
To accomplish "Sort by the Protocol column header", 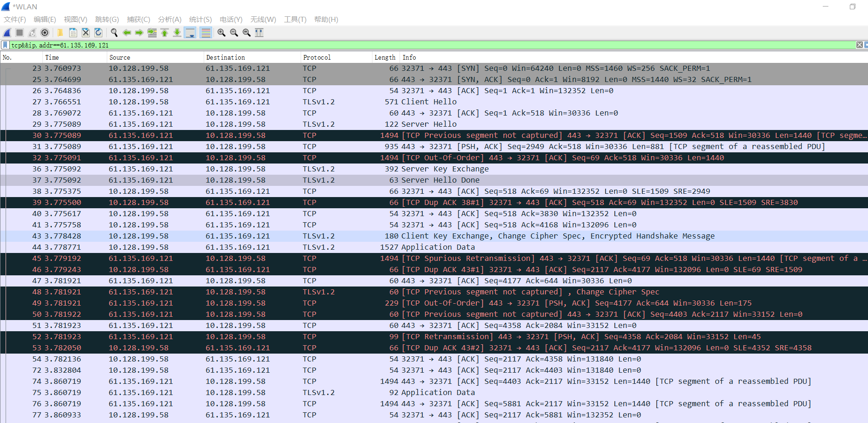I will [317, 57].
